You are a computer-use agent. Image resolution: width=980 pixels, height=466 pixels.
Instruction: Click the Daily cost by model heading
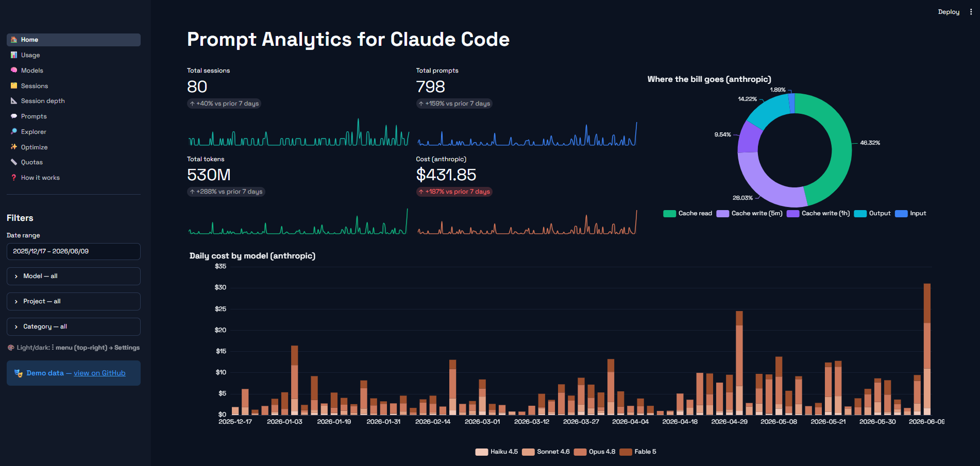tap(252, 256)
